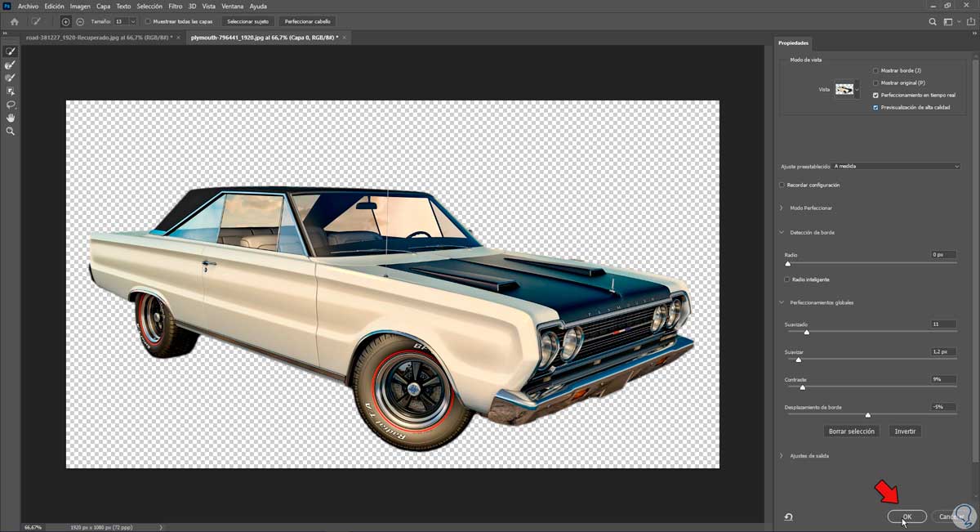Click the reset workspace arrow icon

[789, 516]
